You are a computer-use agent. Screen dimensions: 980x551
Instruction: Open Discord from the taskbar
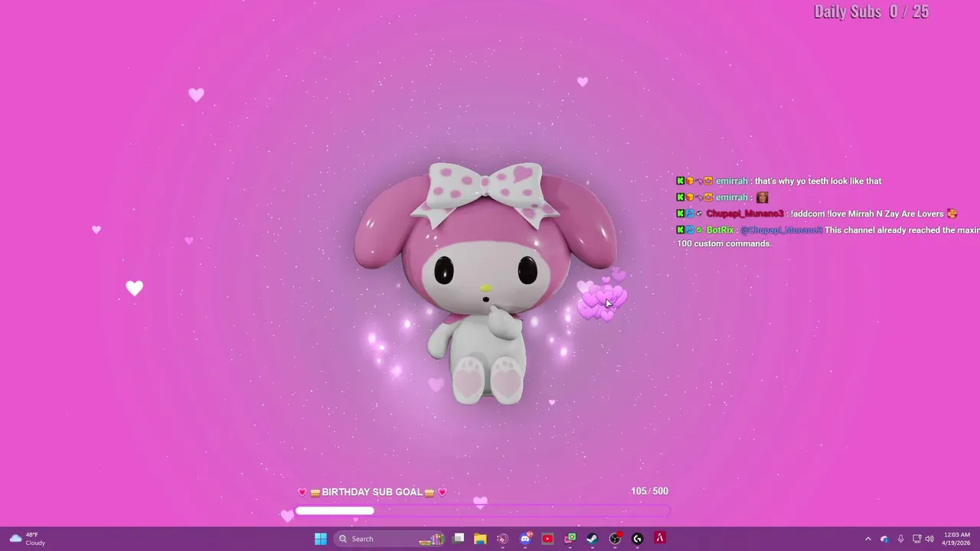(x=525, y=539)
